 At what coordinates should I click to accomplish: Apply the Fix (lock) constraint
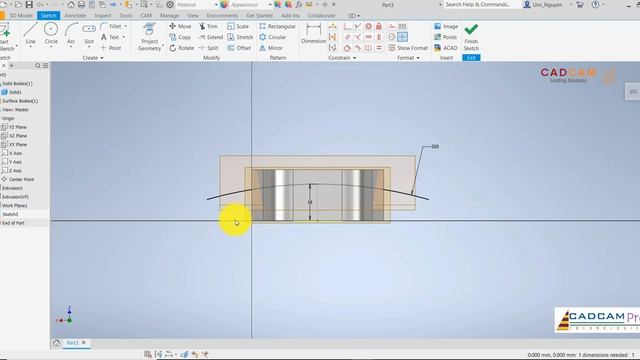pos(379,26)
